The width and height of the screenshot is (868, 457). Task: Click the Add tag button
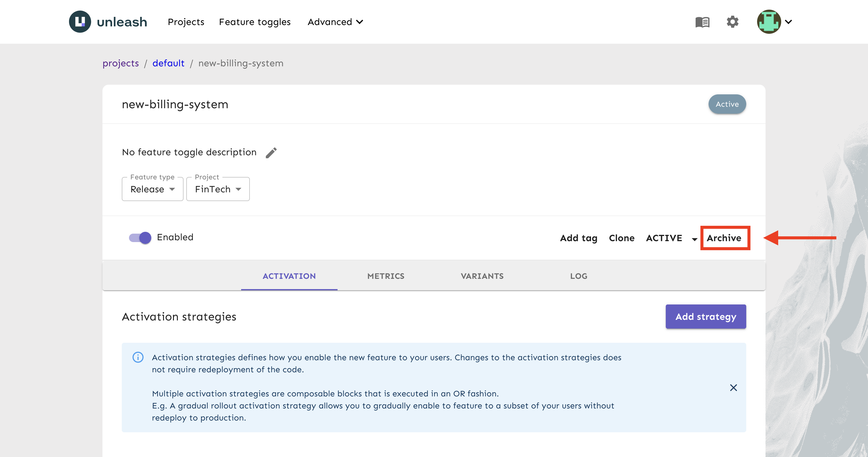pos(578,238)
